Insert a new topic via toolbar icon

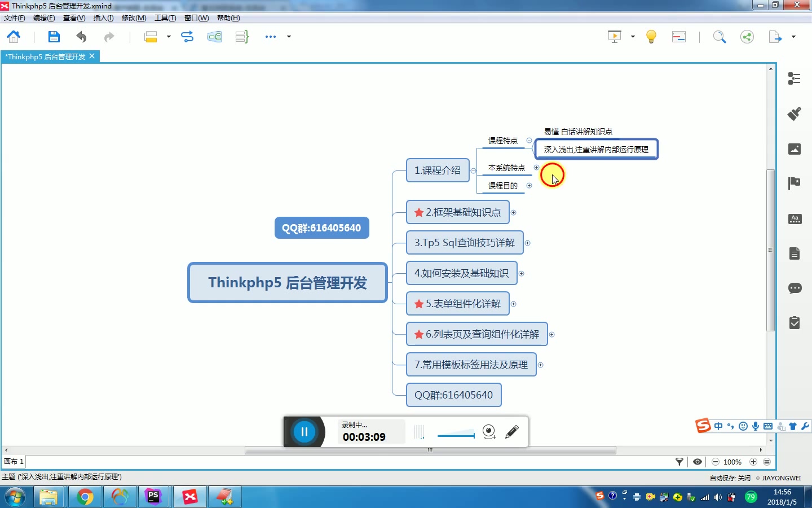(x=151, y=37)
